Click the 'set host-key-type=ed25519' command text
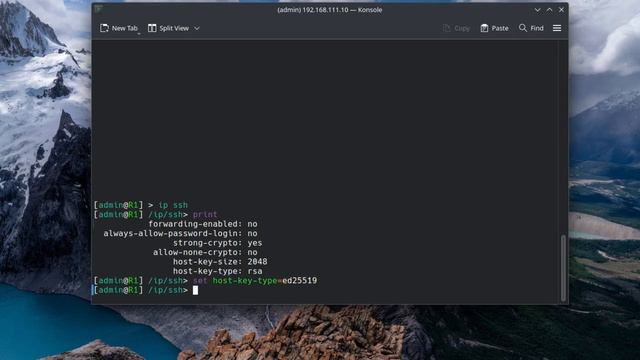Viewport: 640px width, 360px height. pyautogui.click(x=255, y=281)
